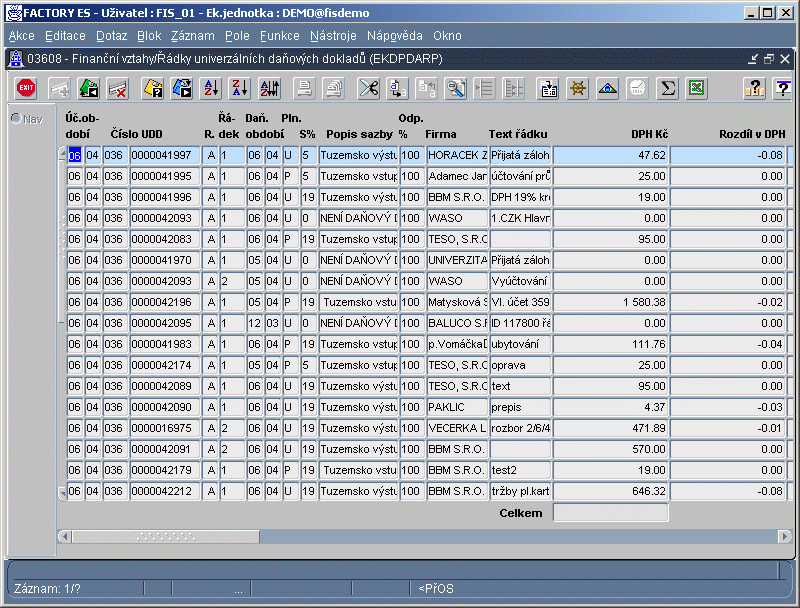Click the Sigma sum icon
Image resolution: width=800 pixels, height=608 pixels.
667,88
